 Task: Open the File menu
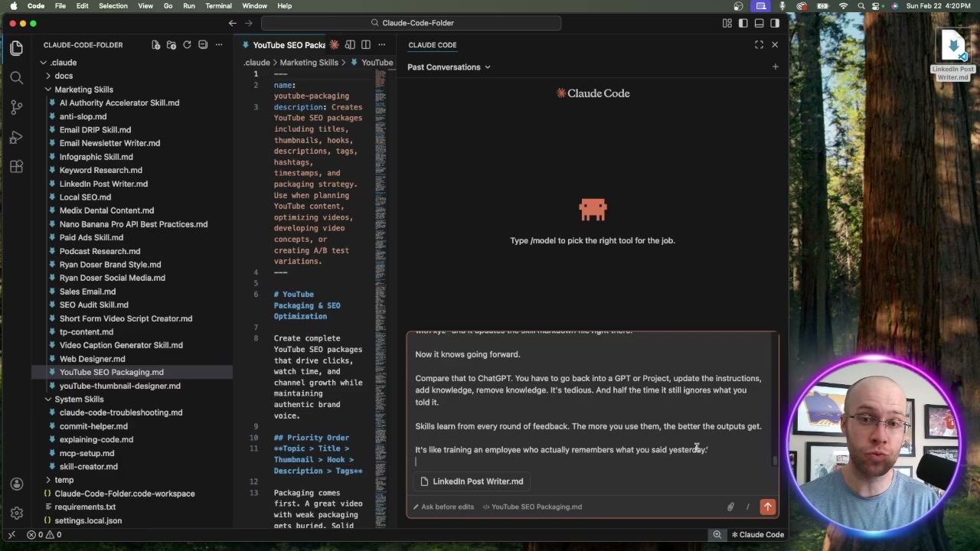click(60, 6)
